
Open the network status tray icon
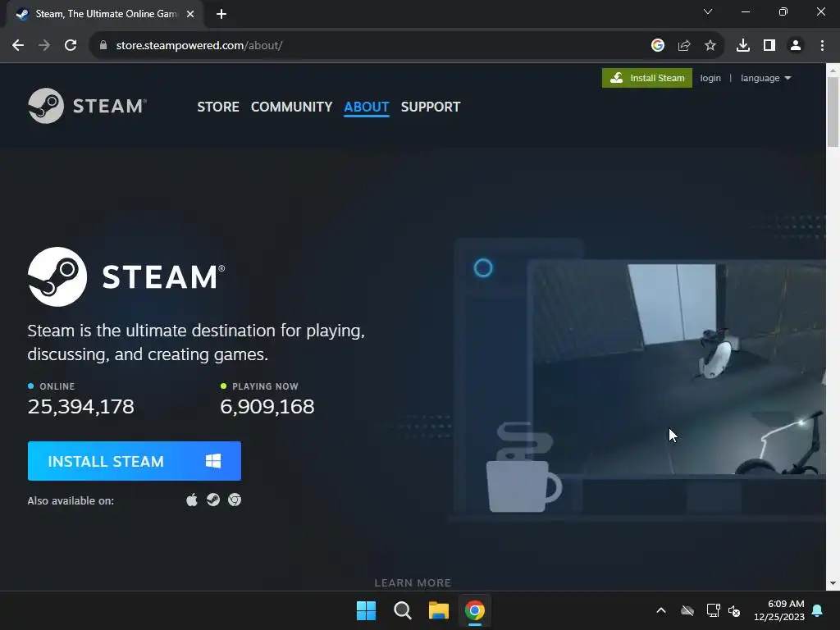coord(713,610)
